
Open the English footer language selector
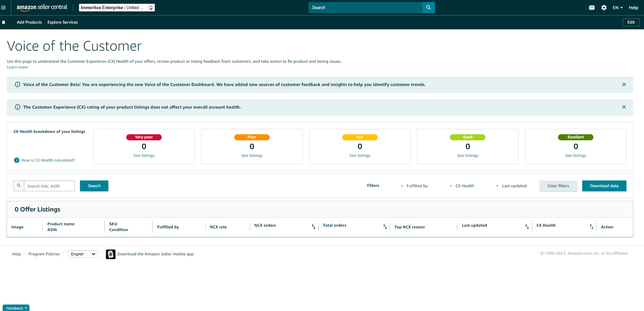(x=83, y=254)
